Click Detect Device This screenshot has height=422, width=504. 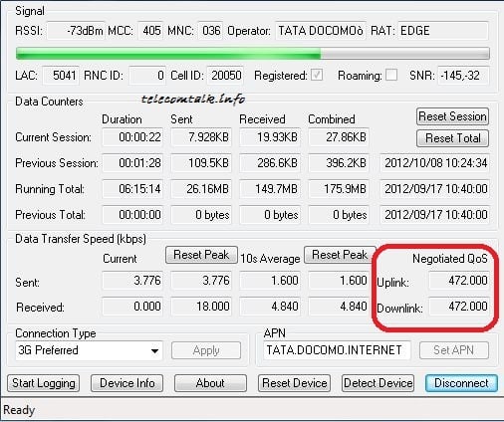378,383
